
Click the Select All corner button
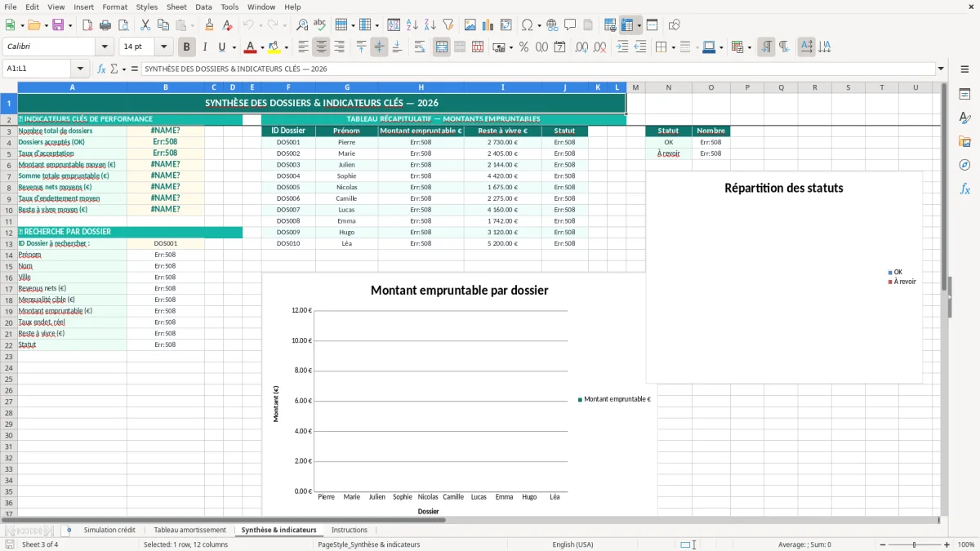click(x=9, y=87)
